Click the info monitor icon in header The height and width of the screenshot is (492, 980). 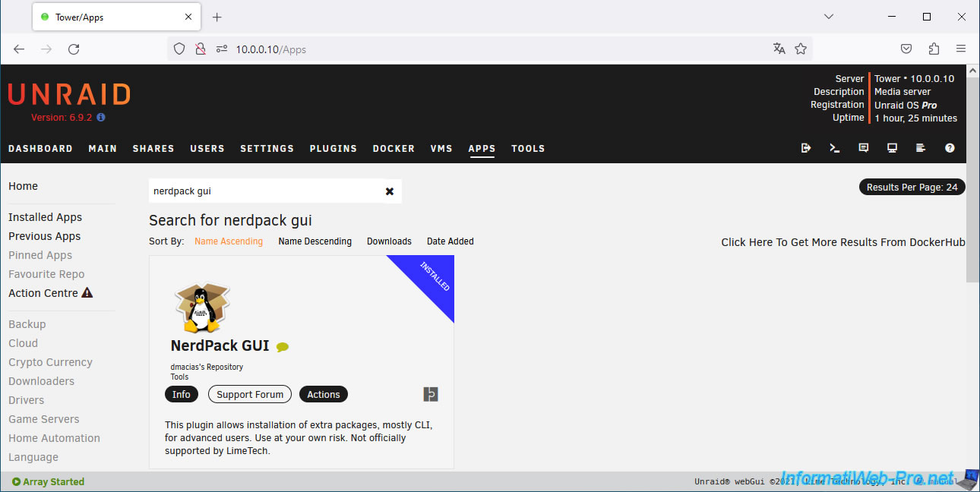click(893, 148)
